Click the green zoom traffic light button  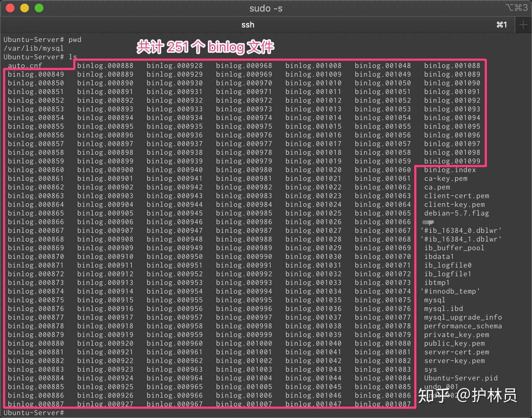click(39, 8)
